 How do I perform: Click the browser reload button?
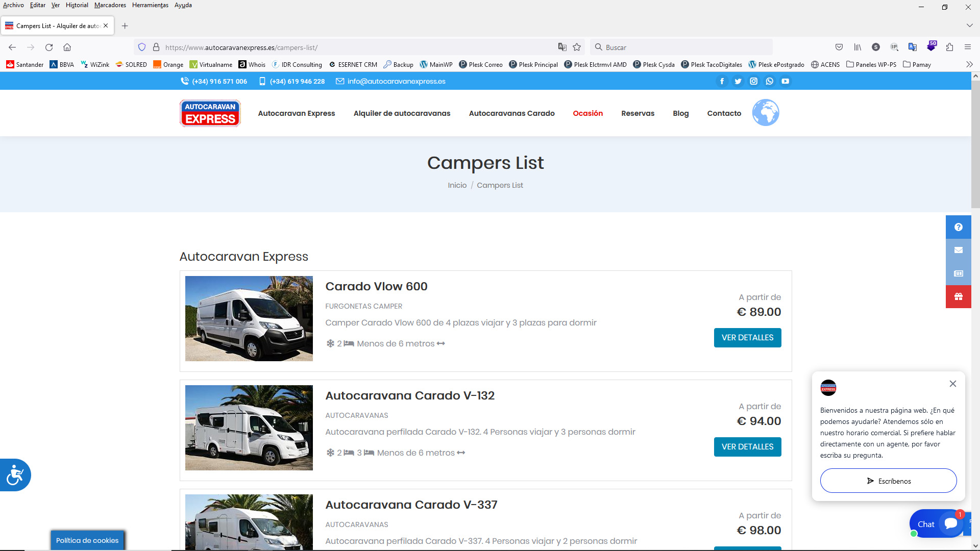(x=49, y=47)
